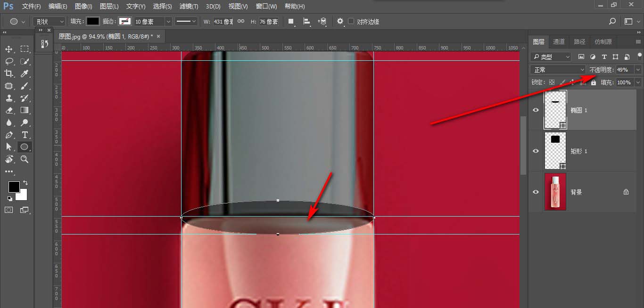Open the 填充 fill slider arrow
This screenshot has height=308, width=644.
point(638,82)
